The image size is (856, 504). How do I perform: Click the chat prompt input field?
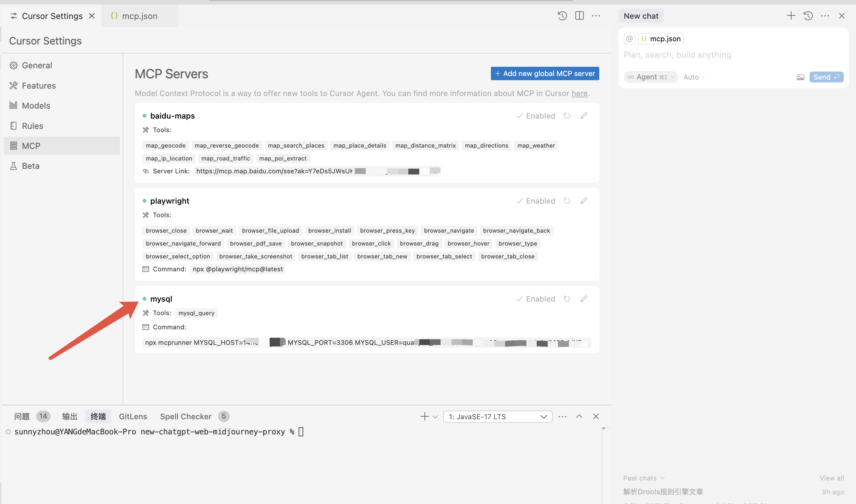[x=714, y=55]
